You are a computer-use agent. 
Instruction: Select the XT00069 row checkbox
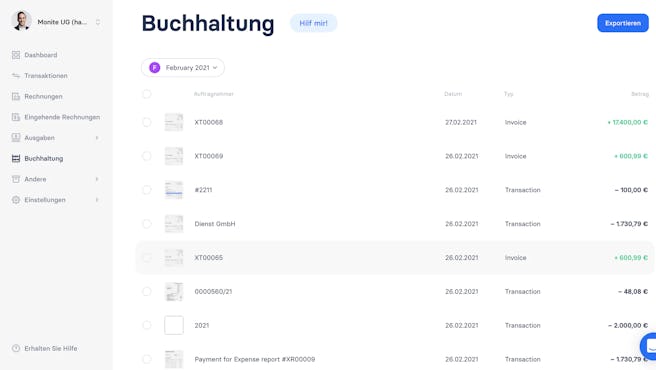coord(146,156)
